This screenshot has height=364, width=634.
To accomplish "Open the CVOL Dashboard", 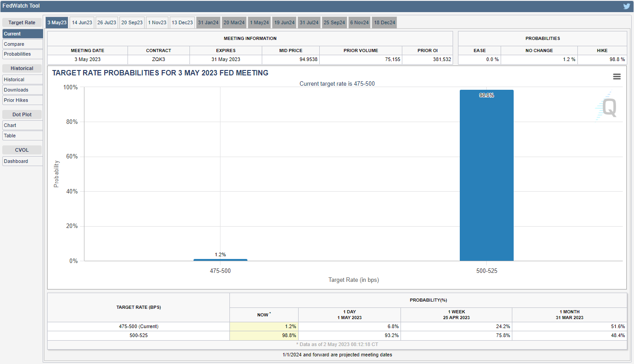I will click(x=22, y=161).
